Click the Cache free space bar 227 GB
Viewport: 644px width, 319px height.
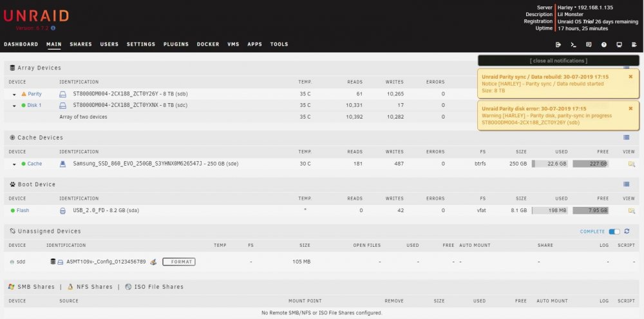591,164
